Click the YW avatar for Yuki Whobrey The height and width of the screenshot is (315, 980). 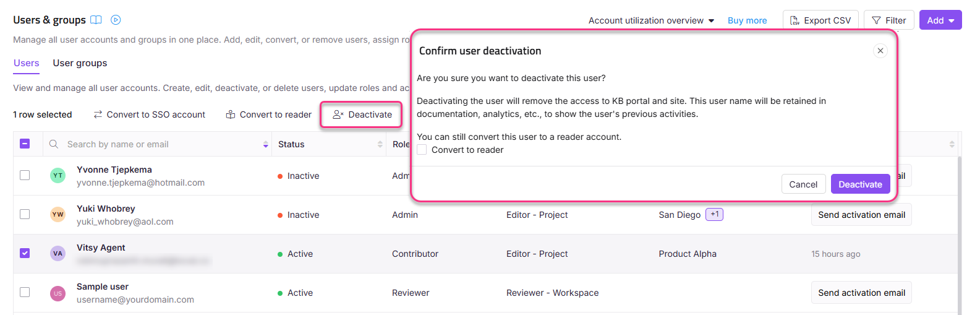tap(58, 215)
